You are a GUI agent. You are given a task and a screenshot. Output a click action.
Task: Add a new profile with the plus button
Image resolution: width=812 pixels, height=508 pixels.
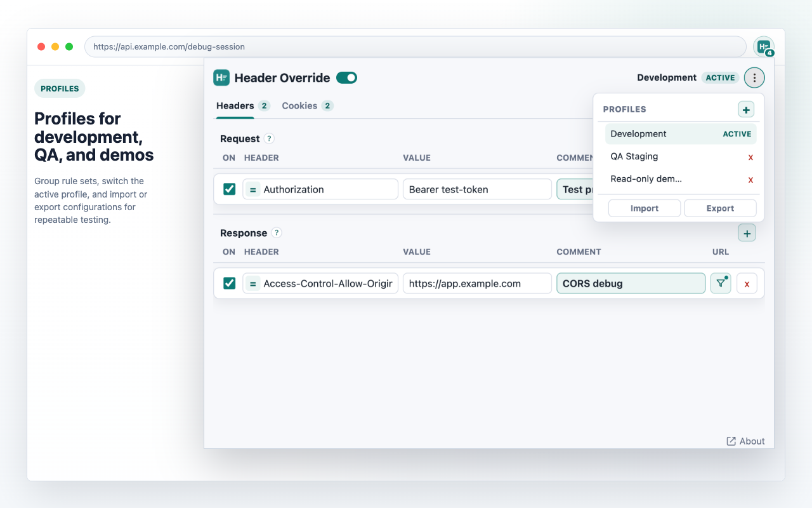tap(746, 109)
